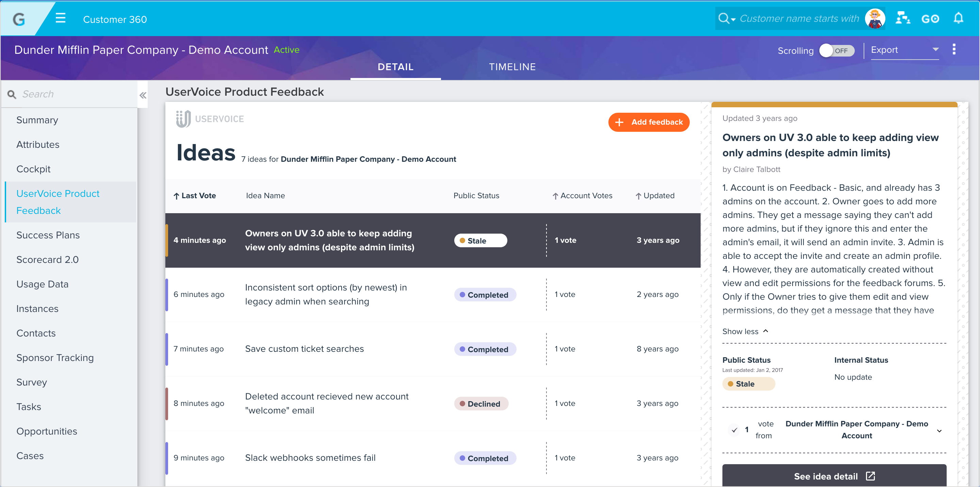Screen dimensions: 980x487
Task: Open Sponsor Tracking in the sidebar
Action: [55, 358]
